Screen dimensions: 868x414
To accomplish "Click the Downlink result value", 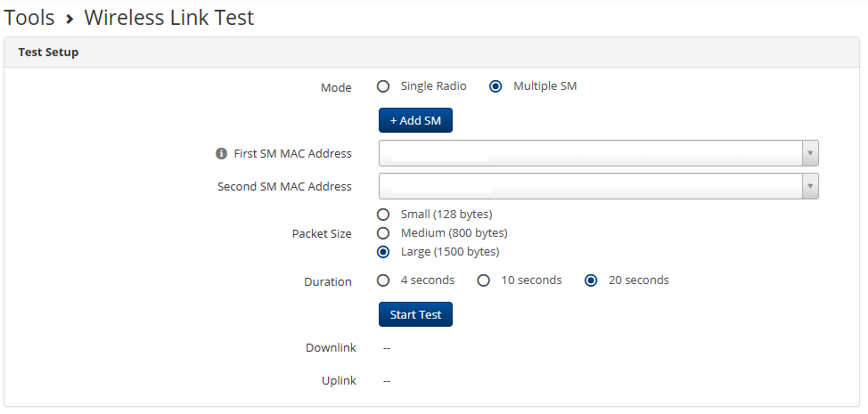I will click(x=387, y=347).
